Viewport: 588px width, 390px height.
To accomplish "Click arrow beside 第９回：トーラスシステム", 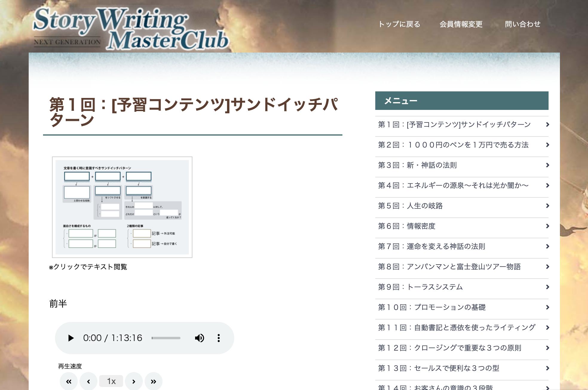I will tap(547, 287).
